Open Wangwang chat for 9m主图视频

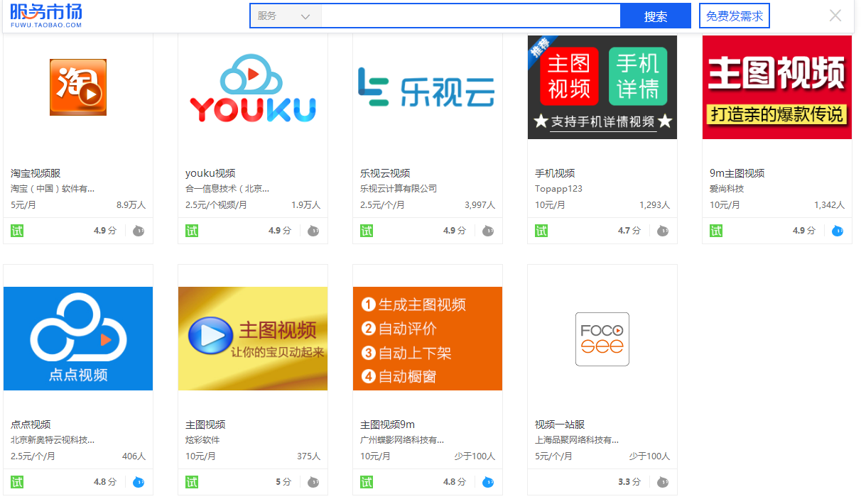[838, 231]
